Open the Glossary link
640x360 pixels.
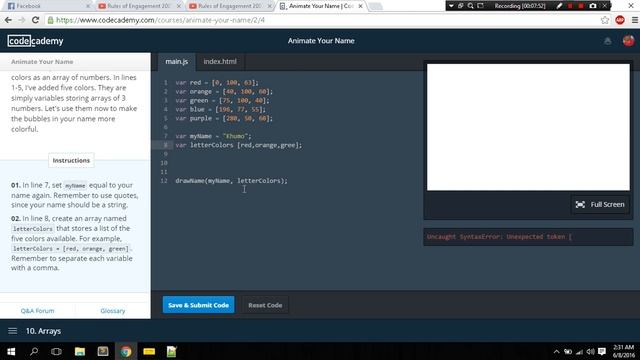pyautogui.click(x=113, y=311)
